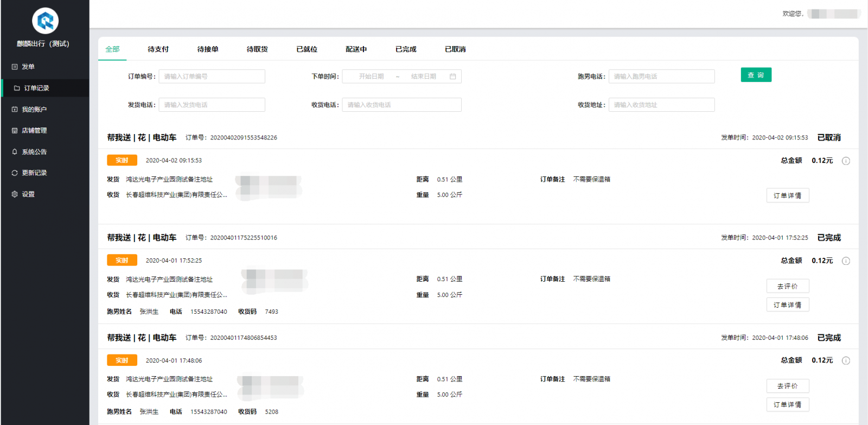Select 订单记录 in the sidebar
This screenshot has width=868, height=425.
point(36,88)
